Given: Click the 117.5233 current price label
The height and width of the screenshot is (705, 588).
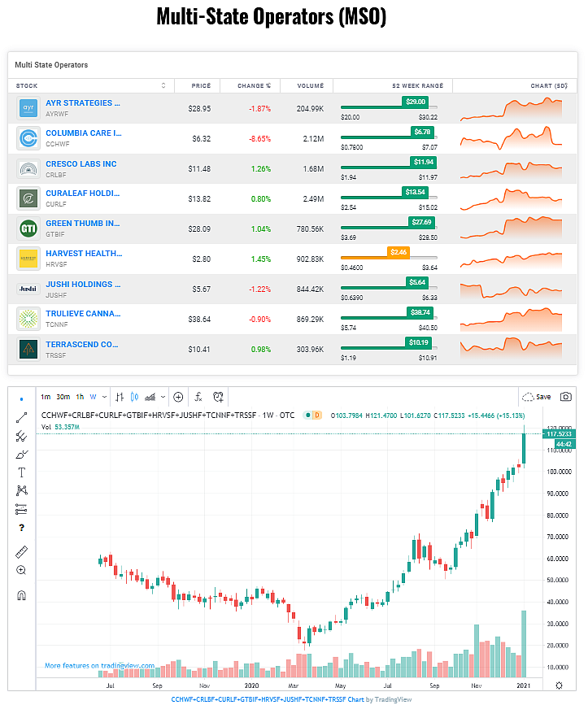Looking at the screenshot, I should point(559,434).
